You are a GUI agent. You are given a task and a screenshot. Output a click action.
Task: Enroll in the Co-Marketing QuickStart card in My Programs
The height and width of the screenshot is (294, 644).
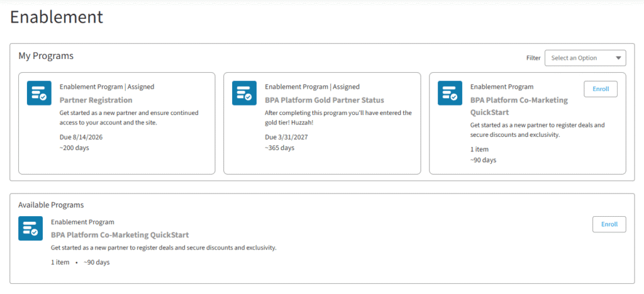pyautogui.click(x=601, y=89)
